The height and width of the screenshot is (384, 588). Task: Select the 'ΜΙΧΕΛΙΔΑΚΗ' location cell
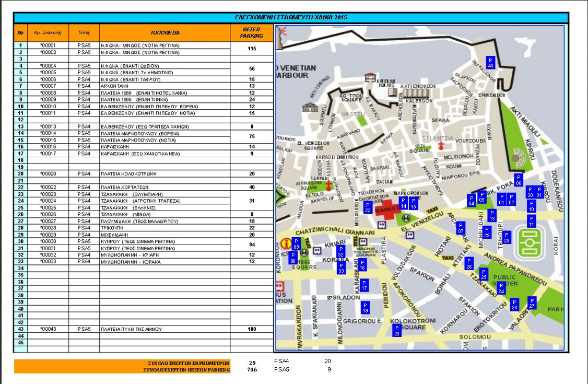point(164,235)
